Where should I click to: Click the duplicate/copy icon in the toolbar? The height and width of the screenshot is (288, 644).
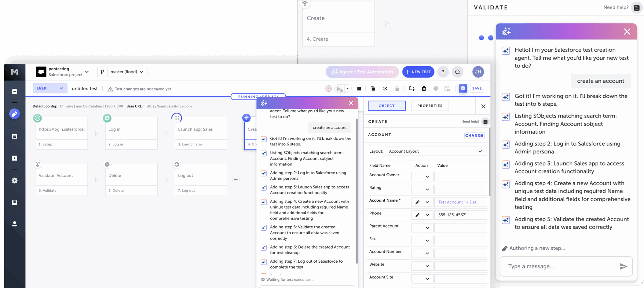click(373, 88)
